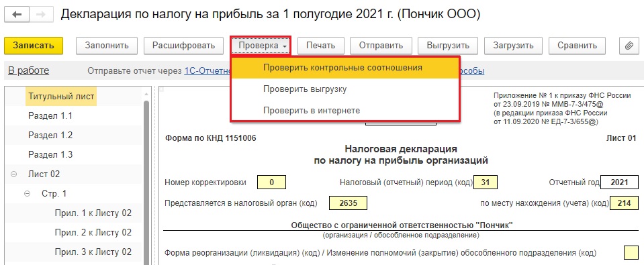Click the Печать button
This screenshot has height=265, width=644.
click(321, 46)
